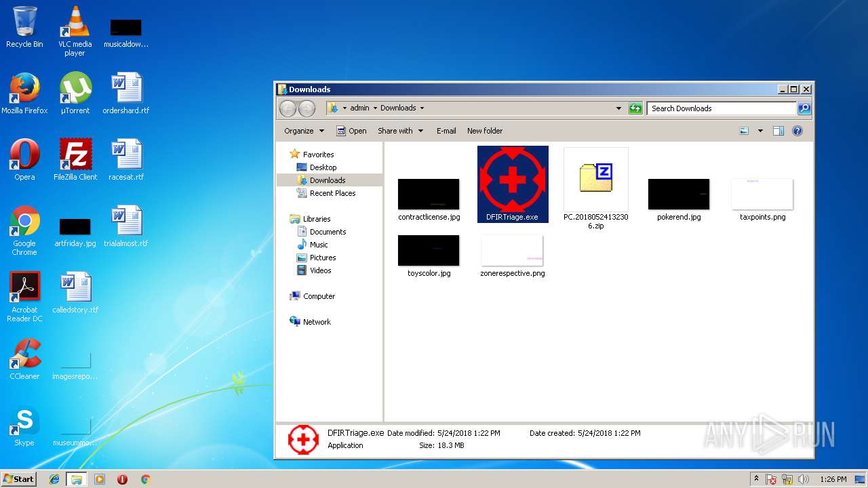Refresh the Downloads folder view
This screenshot has width=868, height=488.
[x=635, y=108]
